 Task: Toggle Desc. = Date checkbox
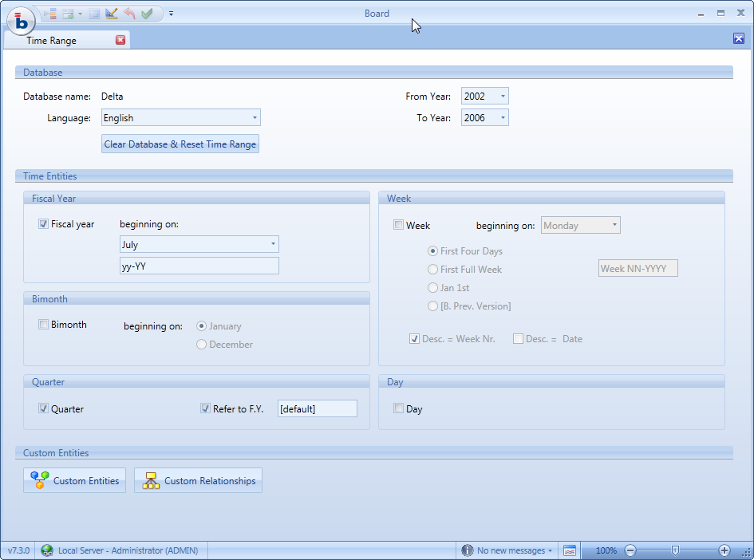(518, 339)
